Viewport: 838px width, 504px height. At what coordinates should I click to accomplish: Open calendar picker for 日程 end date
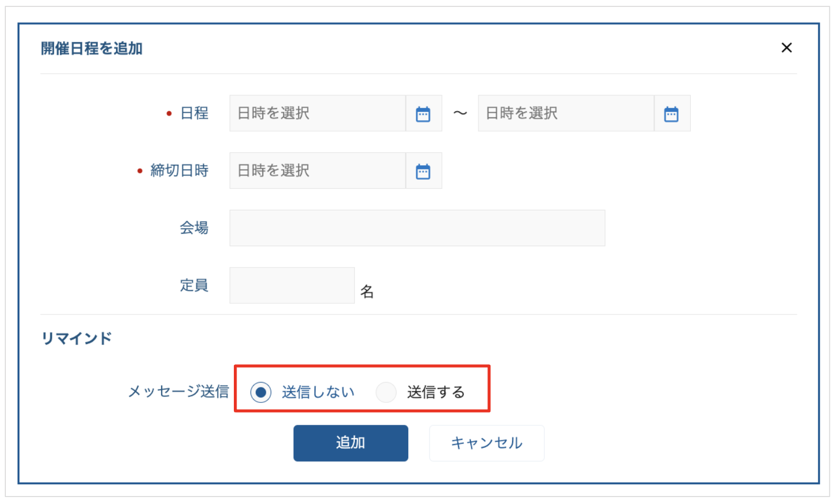pyautogui.click(x=672, y=113)
